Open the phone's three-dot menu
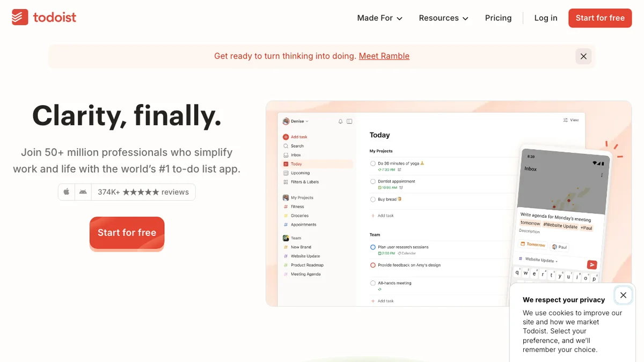The image size is (644, 362). (602, 175)
